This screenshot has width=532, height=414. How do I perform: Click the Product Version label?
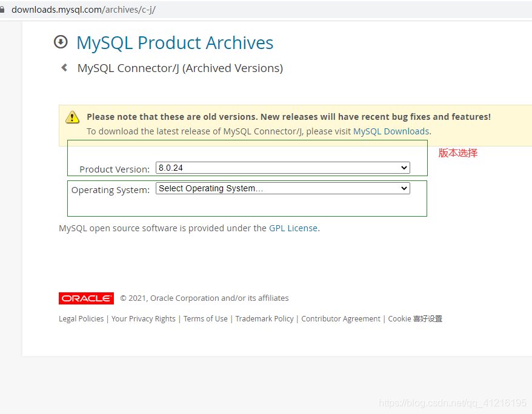coord(115,169)
